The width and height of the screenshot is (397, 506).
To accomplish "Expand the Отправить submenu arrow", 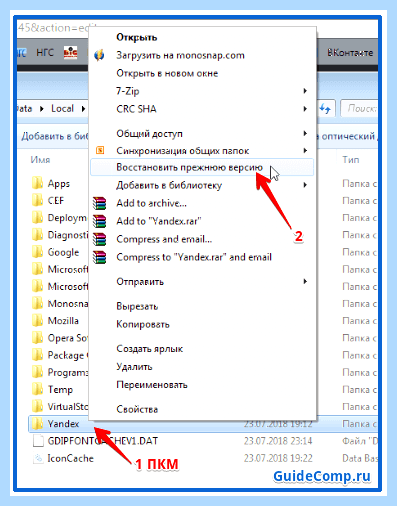I will click(x=305, y=282).
